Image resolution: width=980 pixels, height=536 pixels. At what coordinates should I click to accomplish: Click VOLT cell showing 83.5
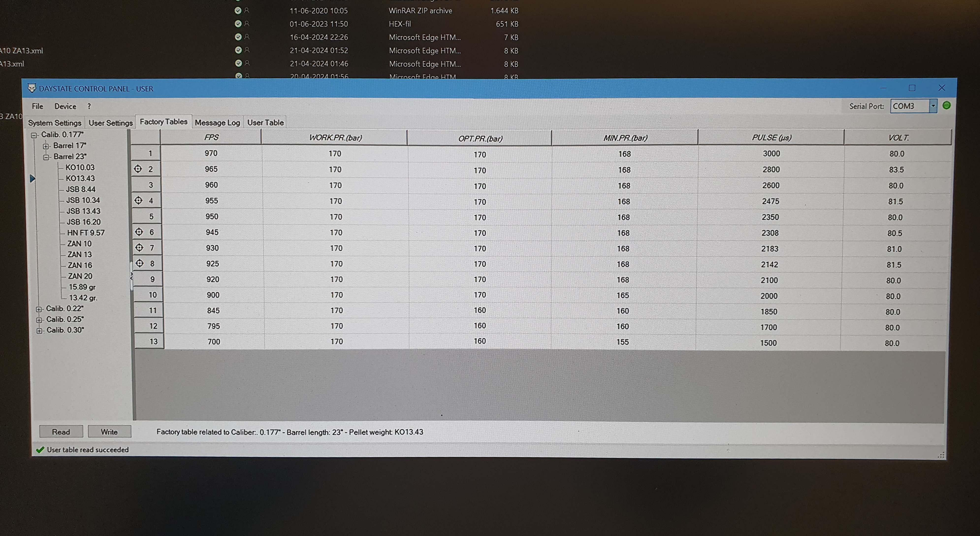click(896, 169)
